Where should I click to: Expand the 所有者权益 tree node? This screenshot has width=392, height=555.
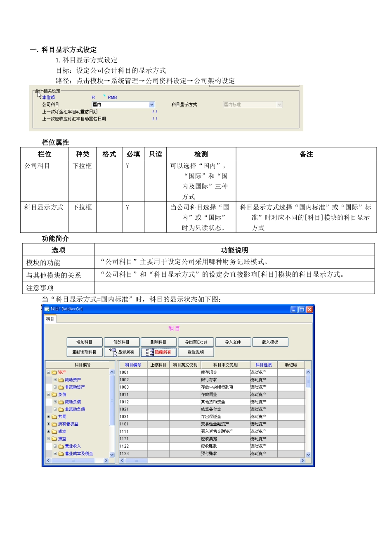tap(48, 424)
